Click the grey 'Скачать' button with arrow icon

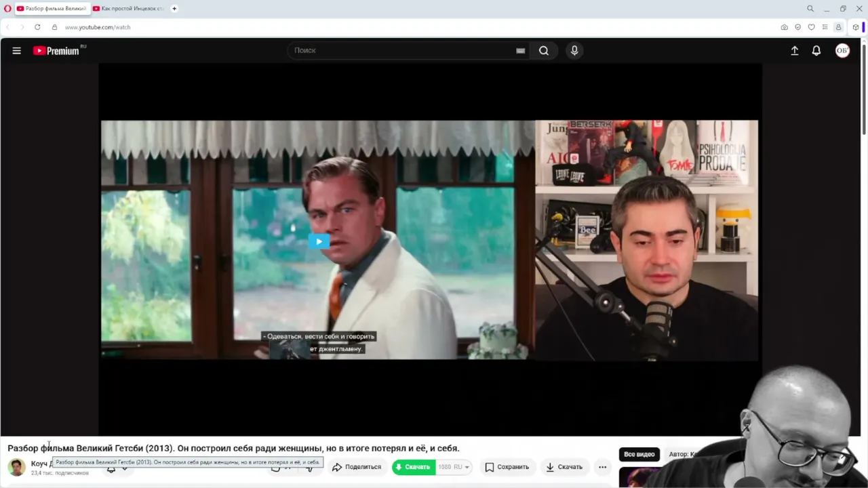pos(564,467)
